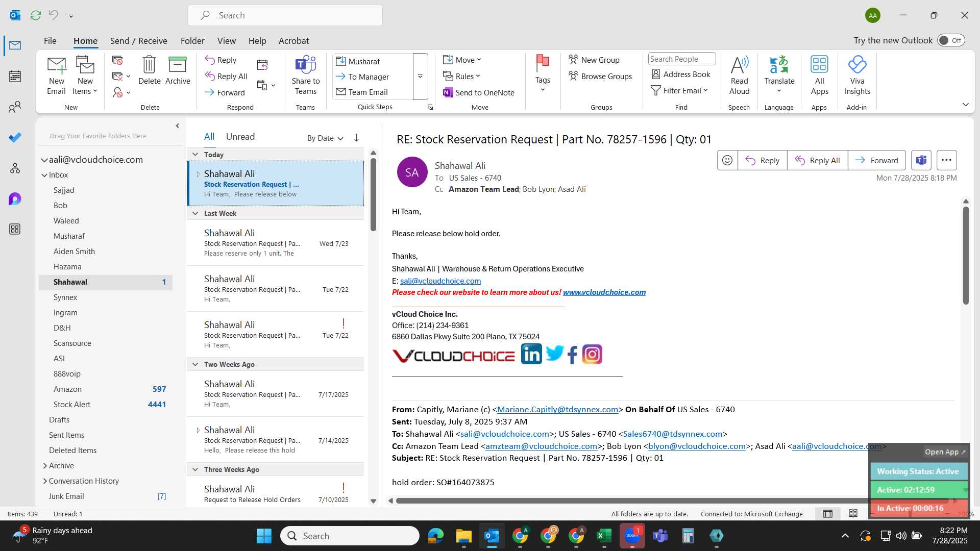Open the Acrobat tab
The width and height of the screenshot is (980, 551).
(x=293, y=41)
